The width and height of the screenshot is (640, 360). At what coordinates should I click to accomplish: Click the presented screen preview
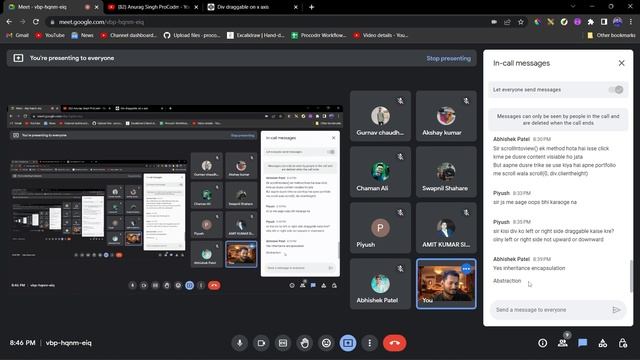(175, 198)
